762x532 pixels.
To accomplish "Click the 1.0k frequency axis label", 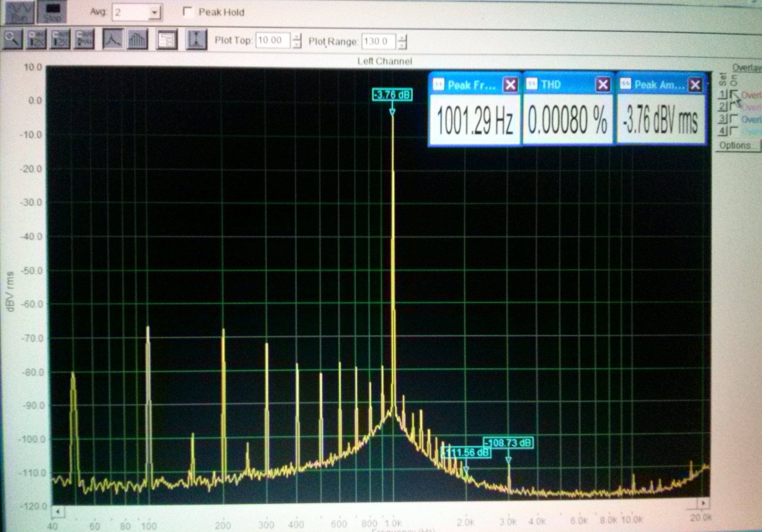I will 393,523.
